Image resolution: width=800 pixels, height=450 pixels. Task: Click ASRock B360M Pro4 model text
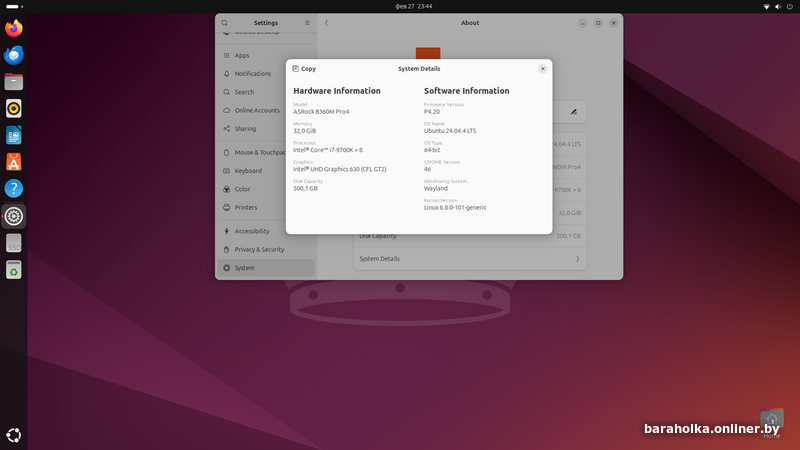(x=321, y=111)
